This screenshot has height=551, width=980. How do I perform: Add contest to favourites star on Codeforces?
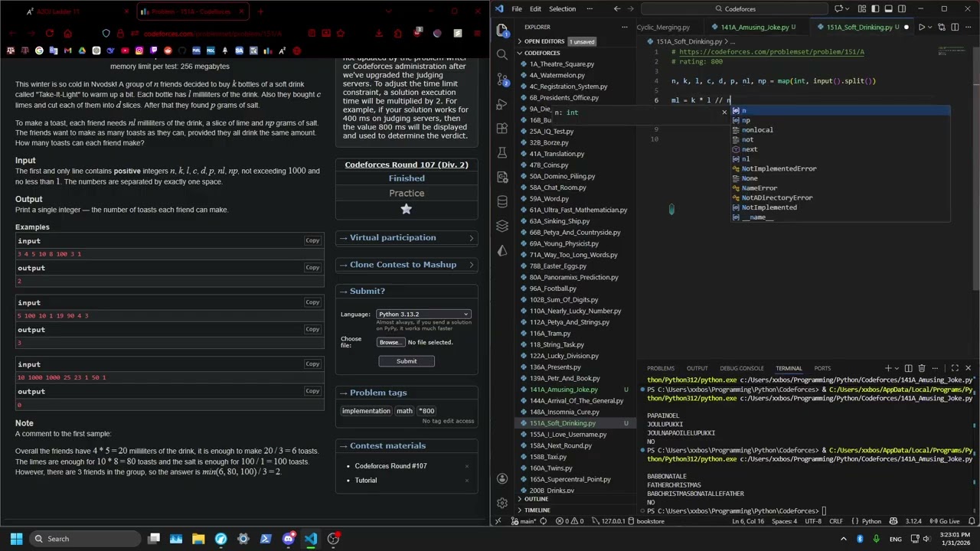[407, 209]
